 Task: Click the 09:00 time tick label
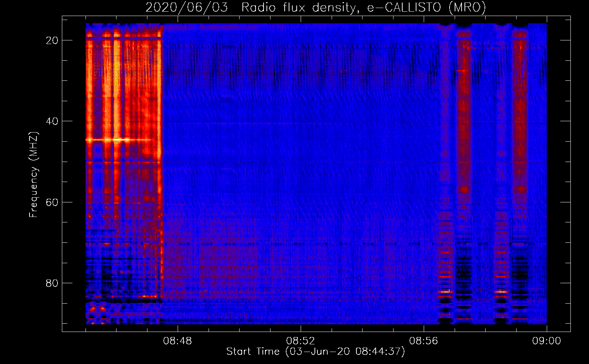point(547,341)
